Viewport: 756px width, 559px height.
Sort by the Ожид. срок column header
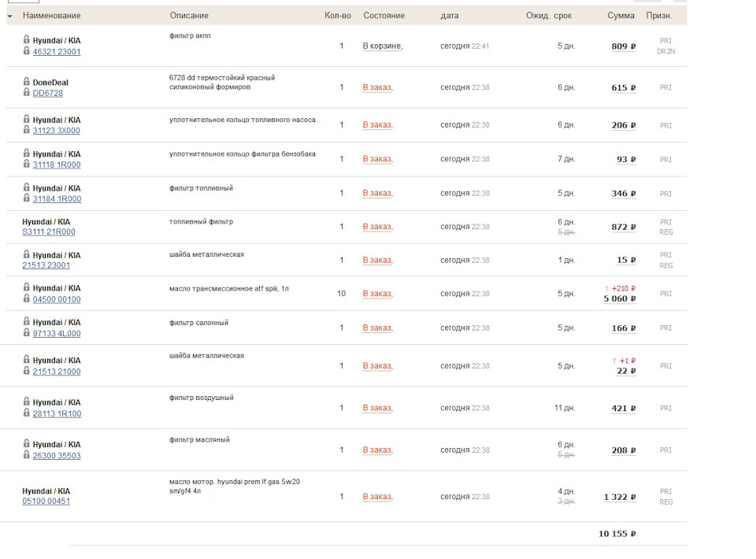[x=549, y=16]
